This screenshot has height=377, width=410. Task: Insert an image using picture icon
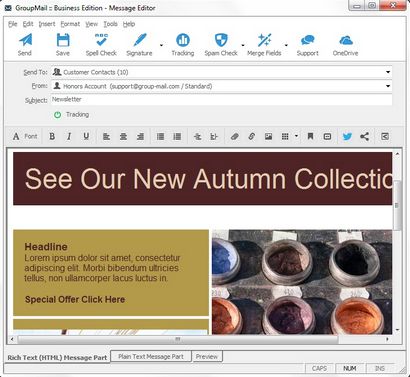[x=268, y=136]
